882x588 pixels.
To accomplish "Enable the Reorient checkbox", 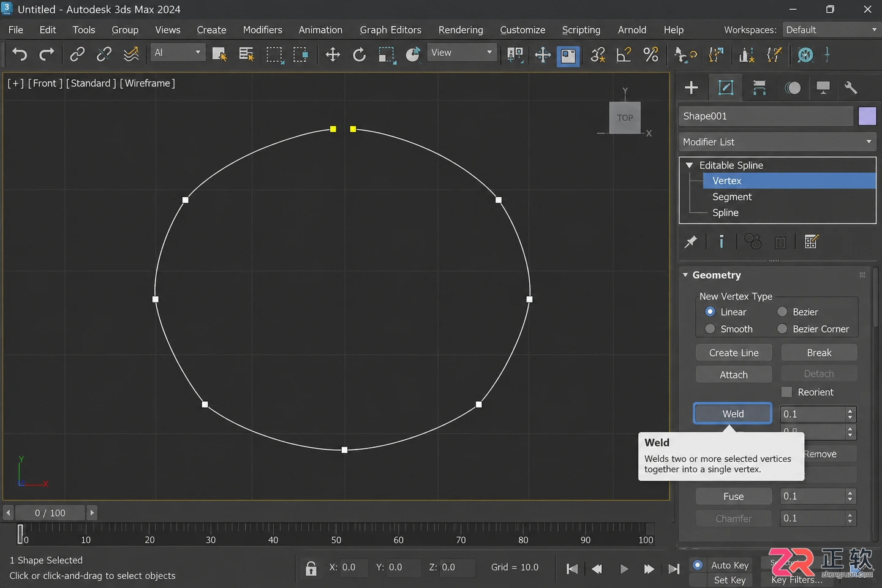I will tap(787, 392).
